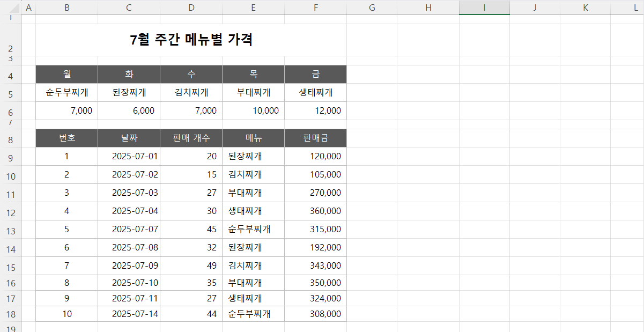Viewport: 644px width, 332px height.
Task: Select the 순두부찌개 cell in row 5
Action: click(67, 93)
